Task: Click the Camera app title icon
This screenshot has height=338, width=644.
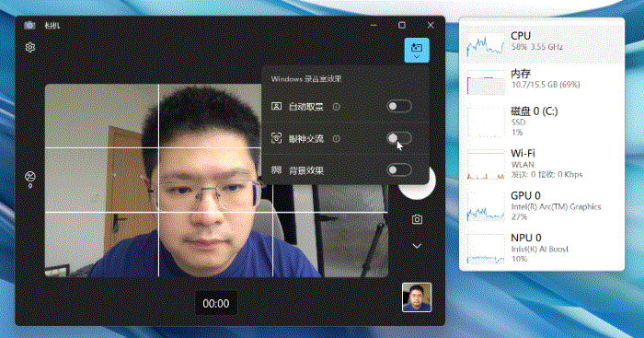Action: click(x=29, y=26)
